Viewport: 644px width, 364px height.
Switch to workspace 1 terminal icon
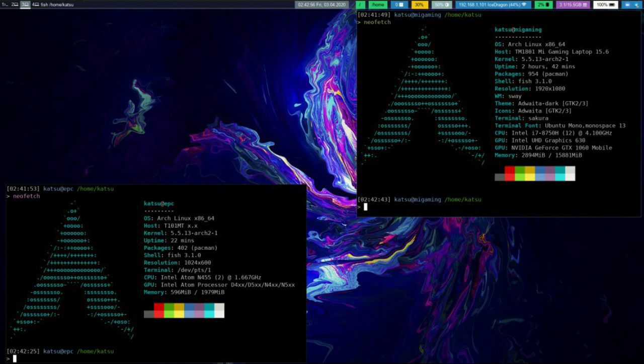click(x=5, y=4)
